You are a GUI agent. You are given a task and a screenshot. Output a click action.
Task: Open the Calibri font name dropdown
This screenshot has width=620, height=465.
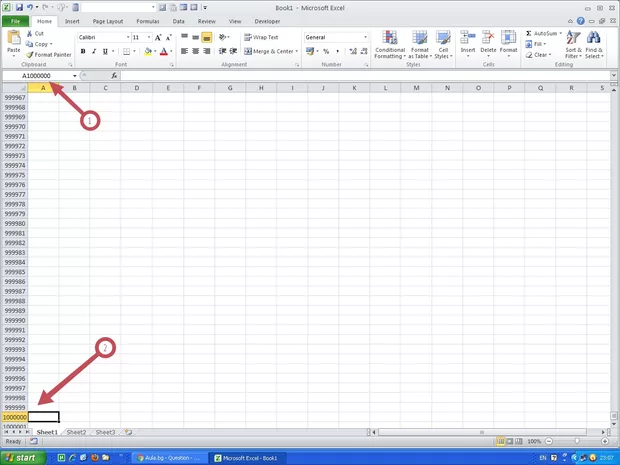click(128, 37)
